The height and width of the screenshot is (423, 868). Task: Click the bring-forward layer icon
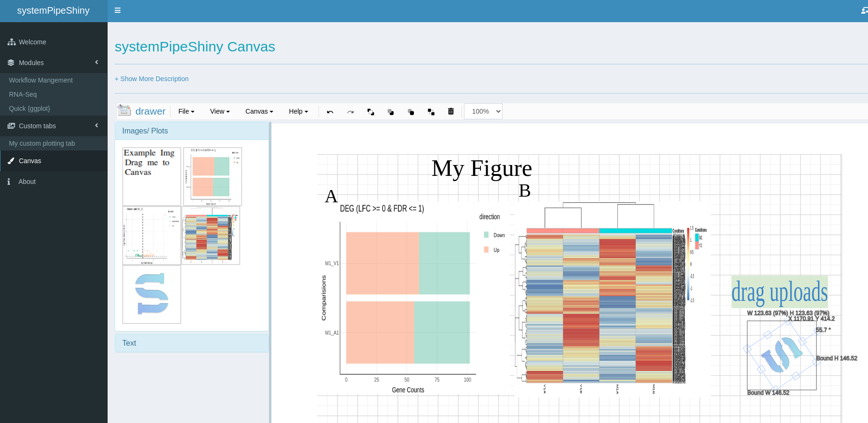[x=390, y=112]
